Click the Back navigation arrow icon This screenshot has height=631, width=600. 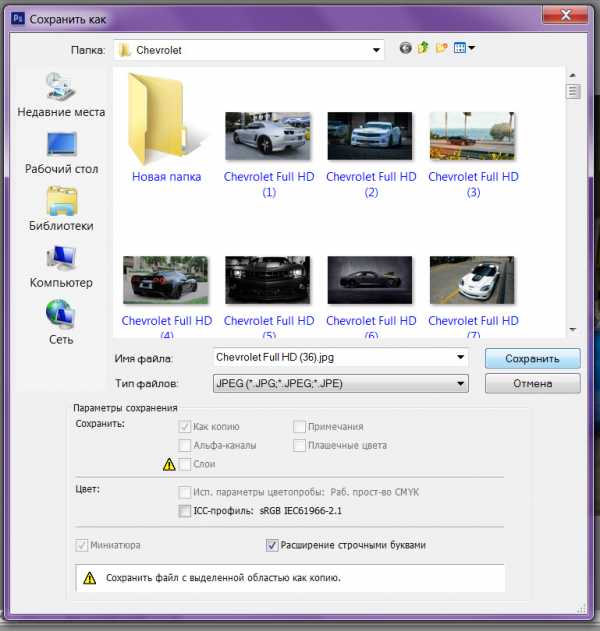coord(405,48)
